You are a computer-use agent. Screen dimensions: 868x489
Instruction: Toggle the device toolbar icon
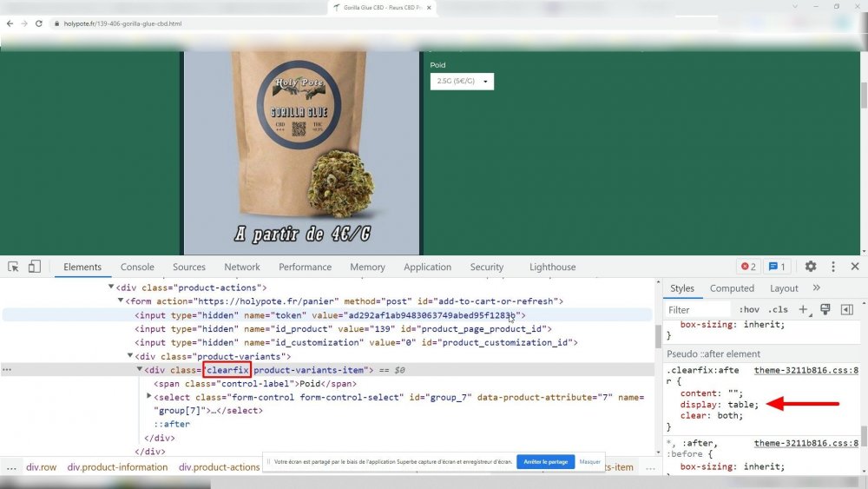point(35,267)
